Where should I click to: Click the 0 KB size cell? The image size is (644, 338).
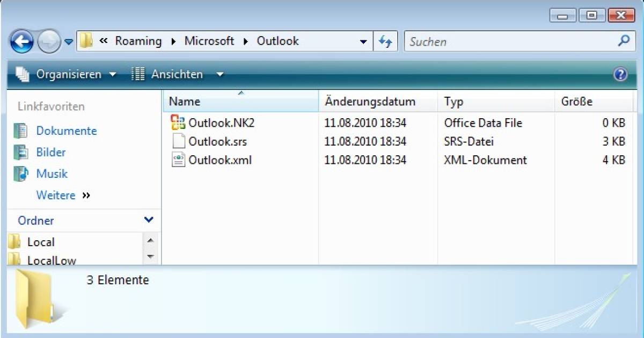614,123
